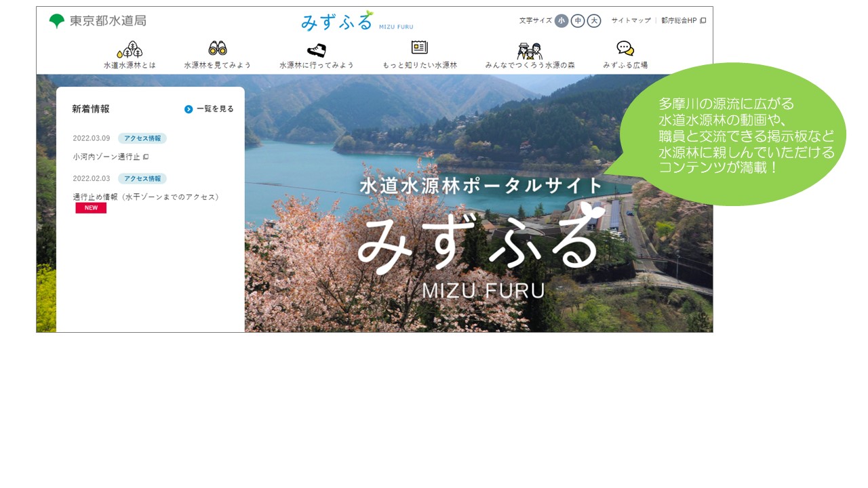Open the 通行止め情報（水干ゾーンまでのアクセス） news item
868x488 pixels.
pyautogui.click(x=146, y=197)
